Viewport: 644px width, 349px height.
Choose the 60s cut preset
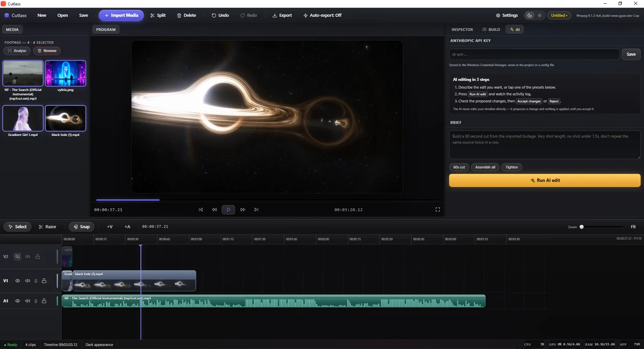click(x=459, y=167)
